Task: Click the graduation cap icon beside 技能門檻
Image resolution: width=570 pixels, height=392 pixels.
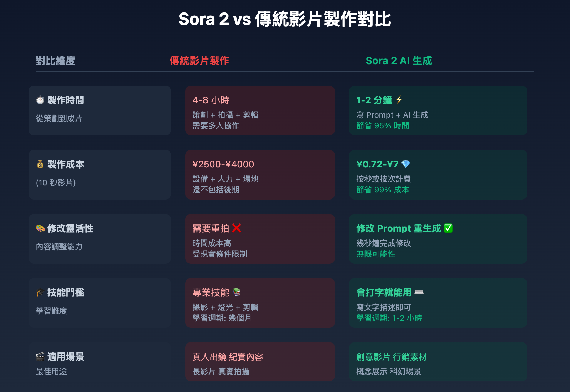Action: pyautogui.click(x=40, y=293)
